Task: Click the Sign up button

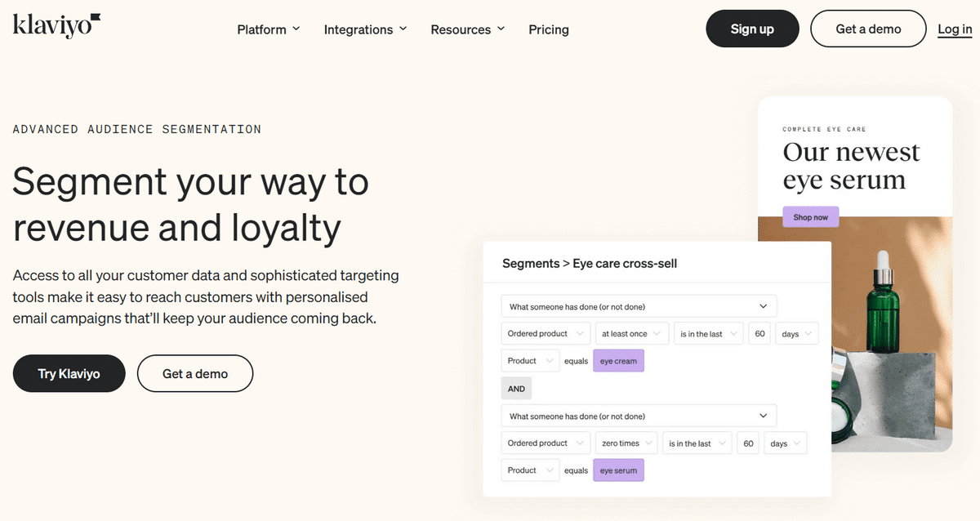Action: [752, 29]
